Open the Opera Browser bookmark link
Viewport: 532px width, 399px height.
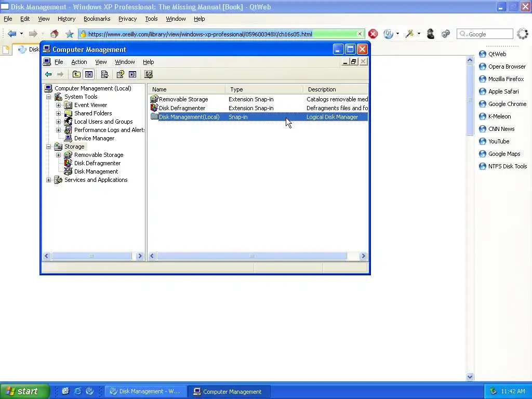coord(502,66)
